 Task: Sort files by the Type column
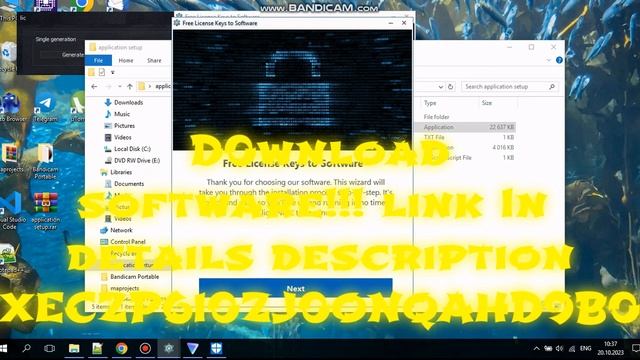[430, 103]
